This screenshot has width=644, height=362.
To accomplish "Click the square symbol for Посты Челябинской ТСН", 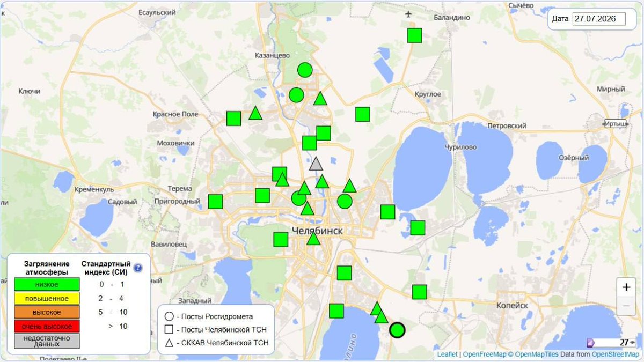I will coord(169,329).
